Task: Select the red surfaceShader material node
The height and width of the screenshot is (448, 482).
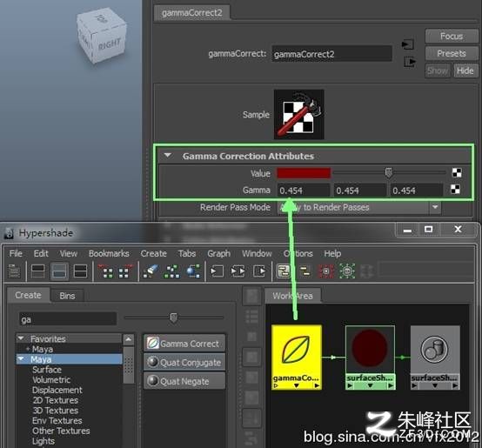Action: (x=370, y=357)
